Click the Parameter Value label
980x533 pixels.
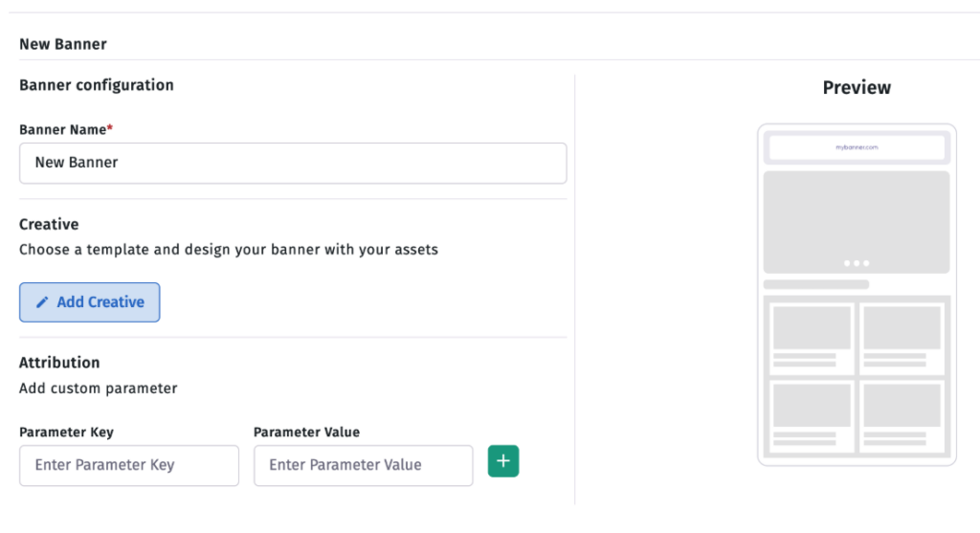(307, 433)
